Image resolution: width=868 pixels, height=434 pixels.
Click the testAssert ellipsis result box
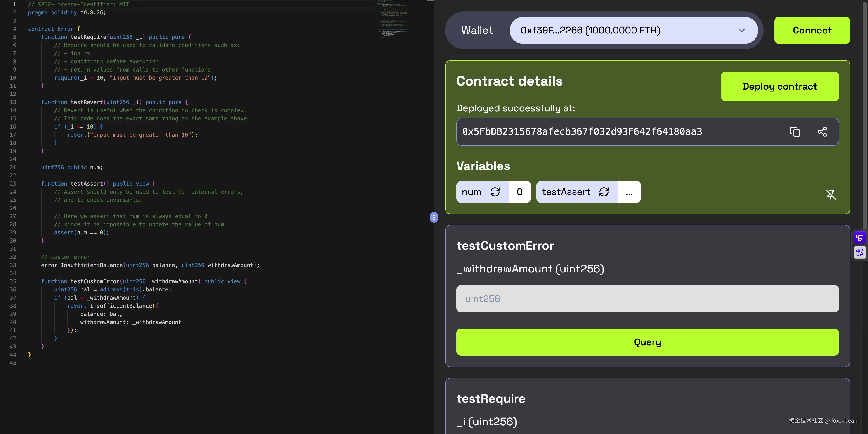coord(629,192)
